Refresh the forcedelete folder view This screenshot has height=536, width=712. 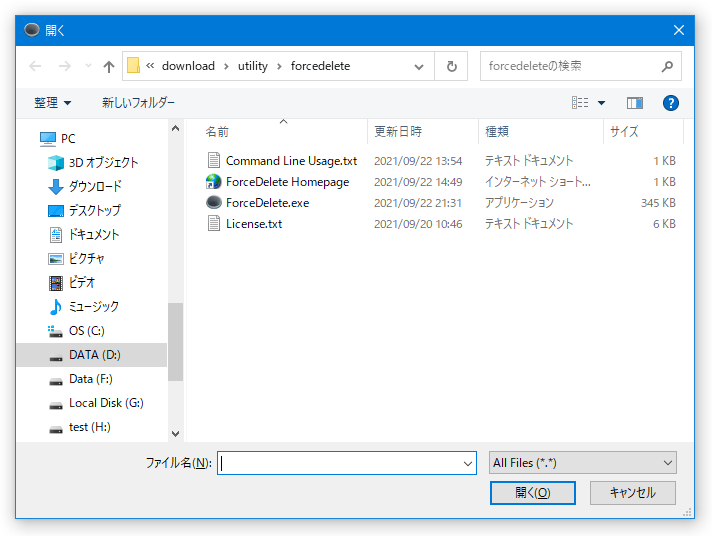click(451, 66)
